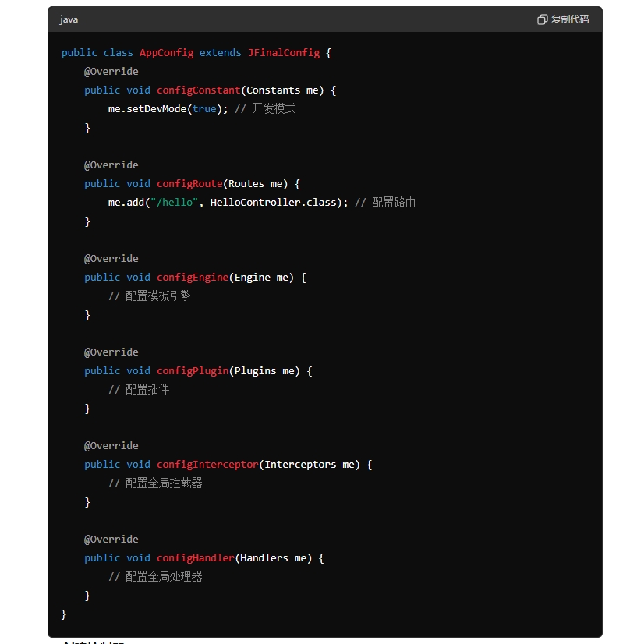Click the "/hello" string literal
Screen dimensions: 644x644
click(x=175, y=203)
